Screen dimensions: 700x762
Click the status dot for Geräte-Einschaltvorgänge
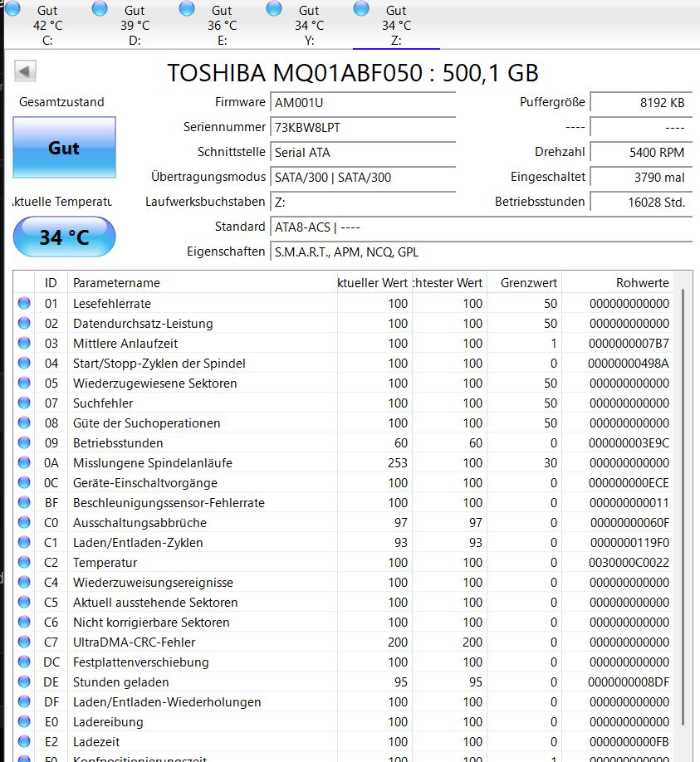tap(24, 482)
